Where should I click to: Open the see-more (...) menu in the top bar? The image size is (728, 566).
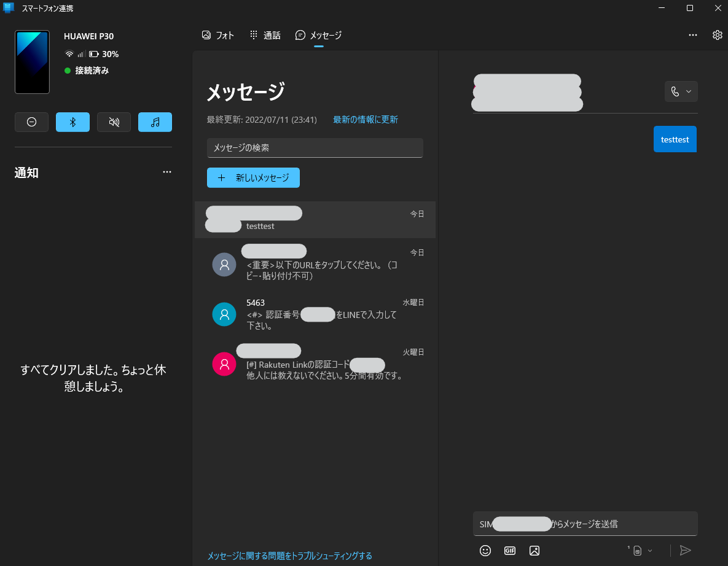(693, 35)
